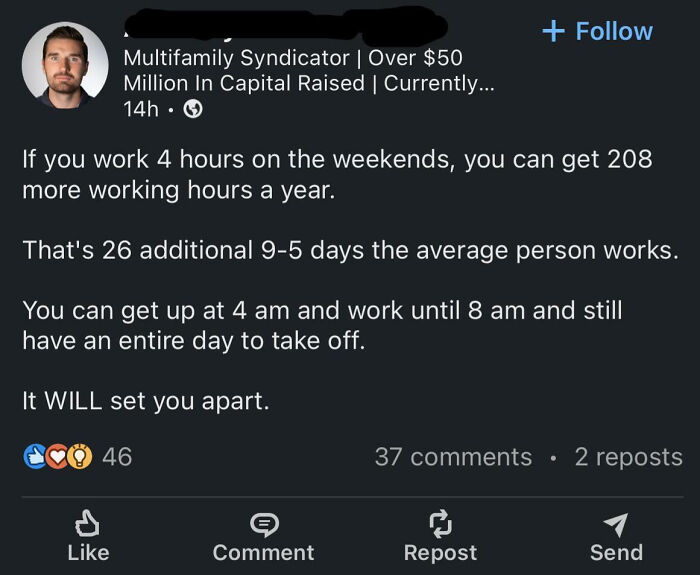This screenshot has width=700, height=575.
Task: Follow the post author
Action: tap(597, 31)
